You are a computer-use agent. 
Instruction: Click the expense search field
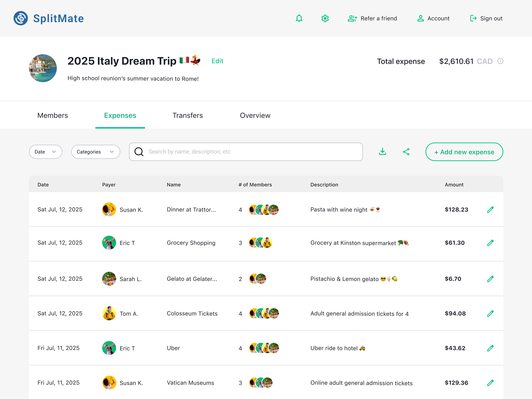tap(245, 152)
